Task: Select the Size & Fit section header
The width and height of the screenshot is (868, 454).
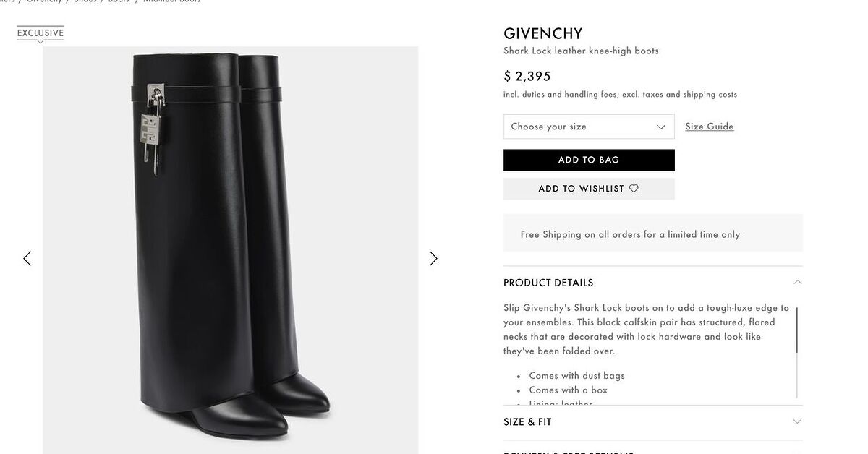Action: (527, 422)
